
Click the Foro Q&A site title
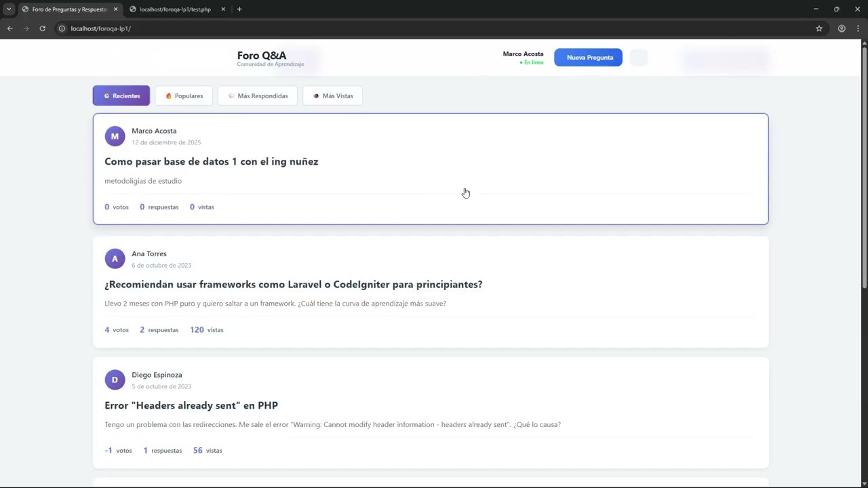point(262,56)
